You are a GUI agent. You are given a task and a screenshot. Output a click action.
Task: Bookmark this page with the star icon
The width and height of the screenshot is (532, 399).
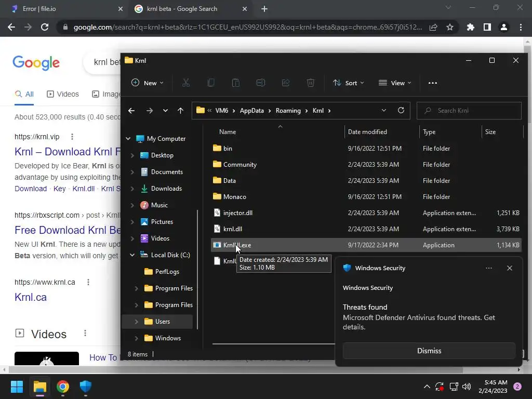[x=450, y=27]
